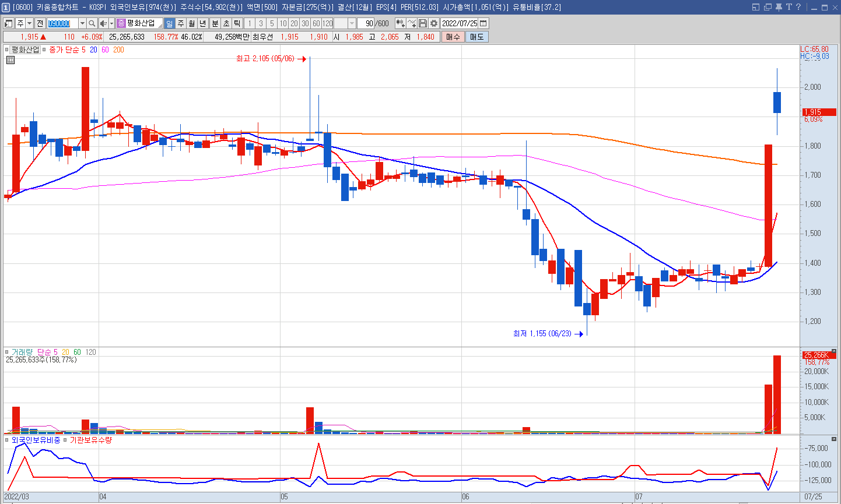Select interval 60 button
The width and height of the screenshot is (841, 504).
coord(316,23)
